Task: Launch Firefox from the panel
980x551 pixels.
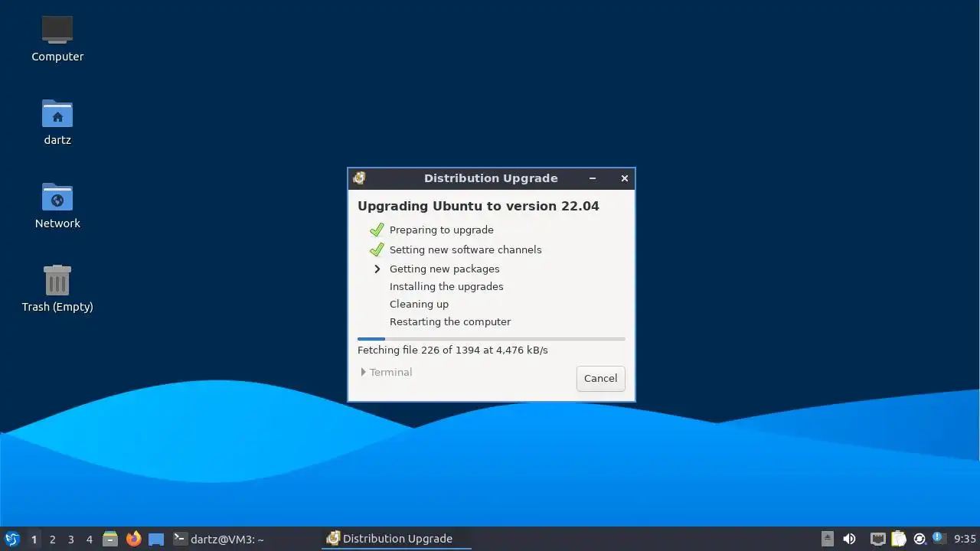Action: (133, 539)
